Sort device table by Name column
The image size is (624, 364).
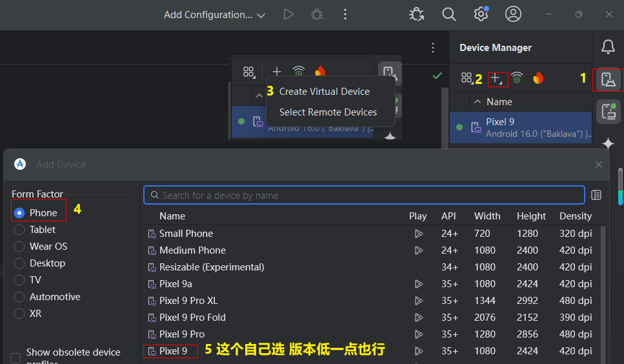pyautogui.click(x=172, y=216)
